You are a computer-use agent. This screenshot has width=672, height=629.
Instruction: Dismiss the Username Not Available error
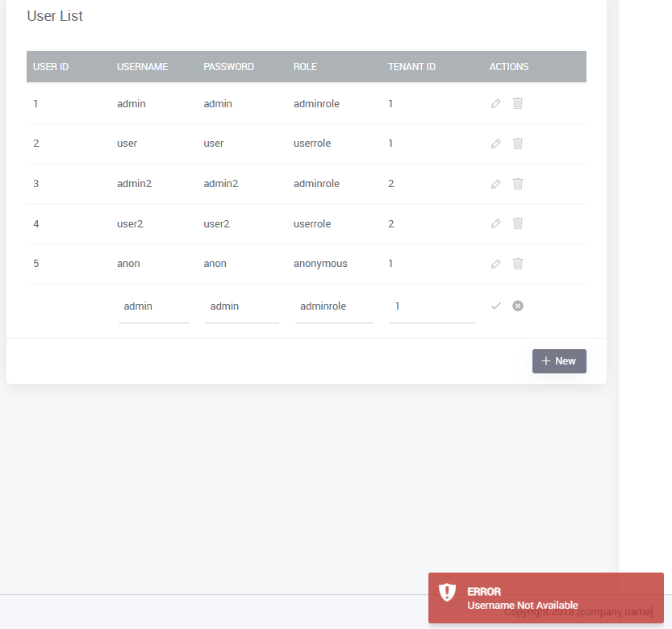pyautogui.click(x=545, y=598)
